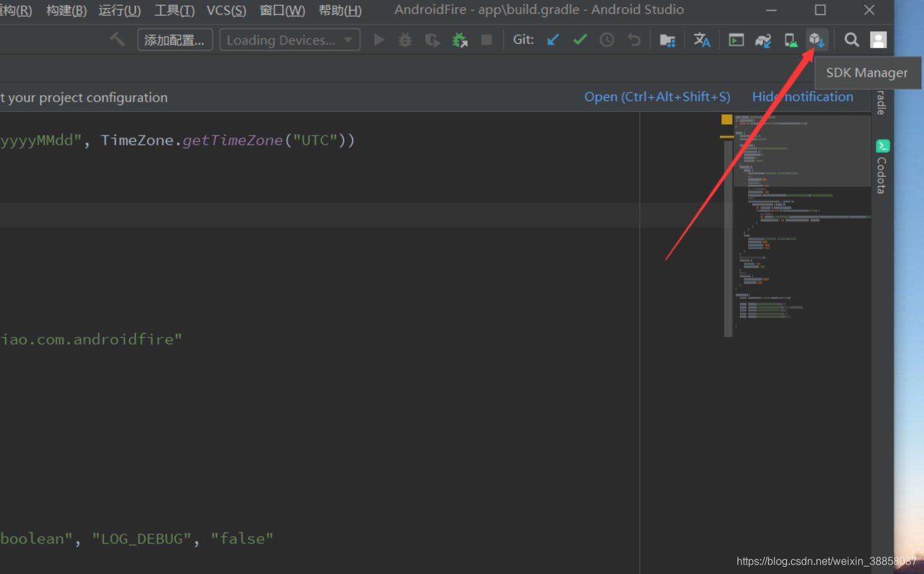Open the Project Structure folder icon

coord(668,40)
